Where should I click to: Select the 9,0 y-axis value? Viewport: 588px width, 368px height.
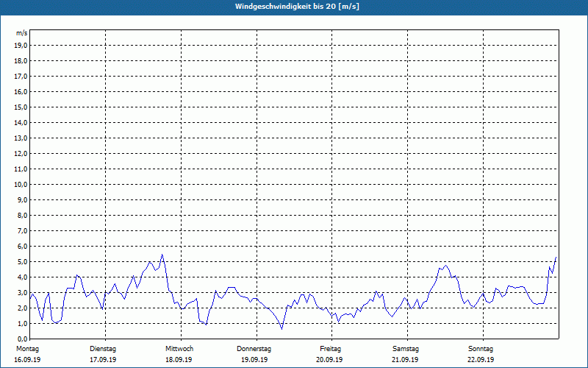coord(22,199)
